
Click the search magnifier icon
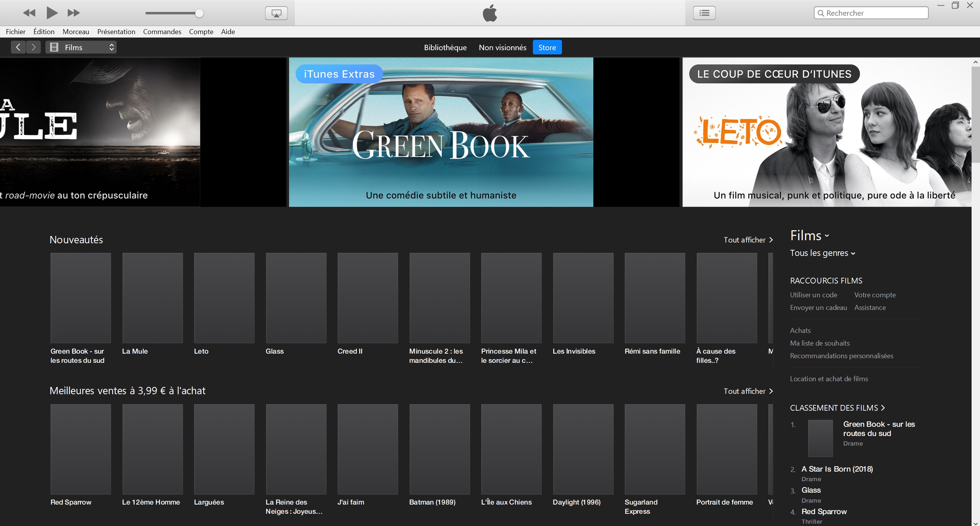821,13
